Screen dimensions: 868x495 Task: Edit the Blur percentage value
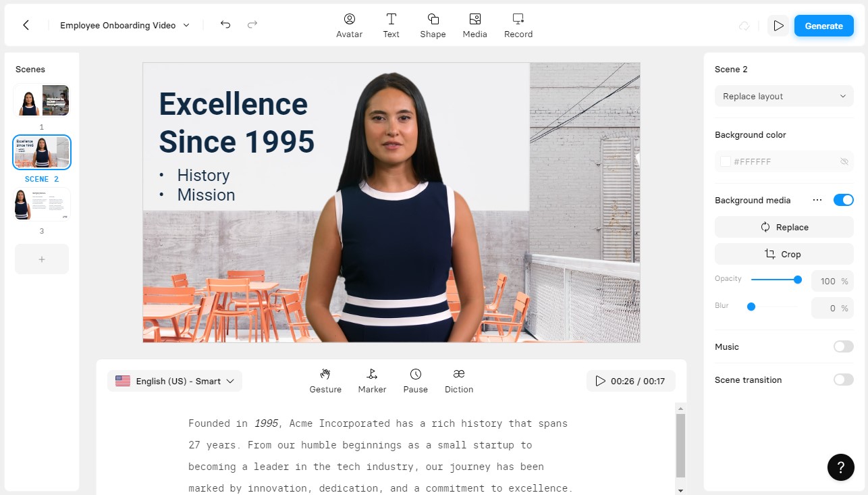(x=832, y=308)
